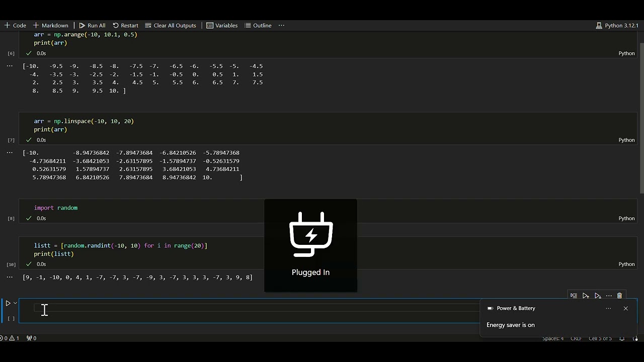
Task: Click the import random code line
Action: point(56,208)
